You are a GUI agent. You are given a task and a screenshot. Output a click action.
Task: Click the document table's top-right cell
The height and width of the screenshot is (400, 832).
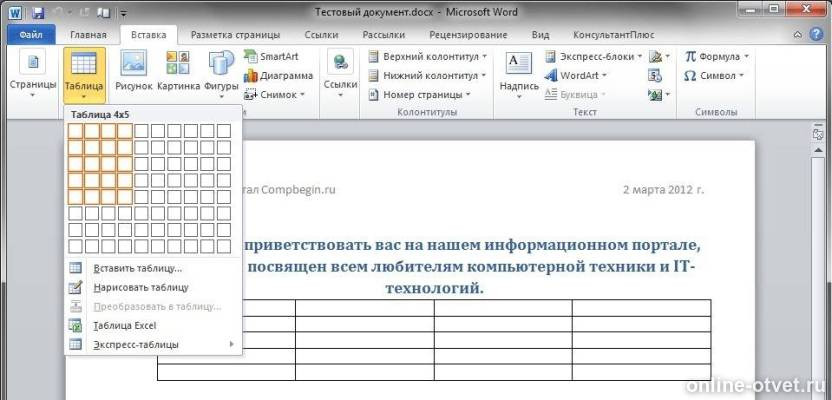(x=642, y=308)
